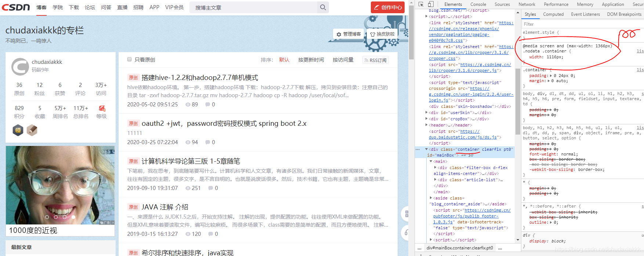644x256 pixels.
Task: Select the div#mainBox.container.clearfix.pt0 breadcrumb
Action: click(460, 248)
